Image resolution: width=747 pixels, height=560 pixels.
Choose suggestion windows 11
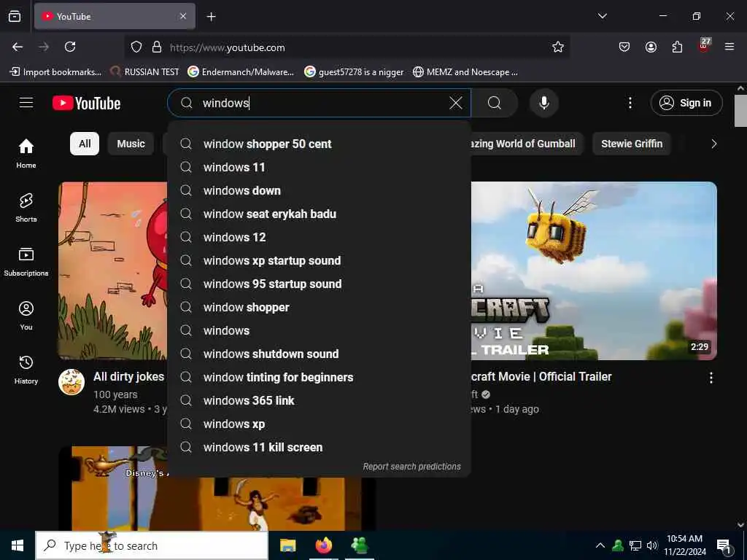320,167
